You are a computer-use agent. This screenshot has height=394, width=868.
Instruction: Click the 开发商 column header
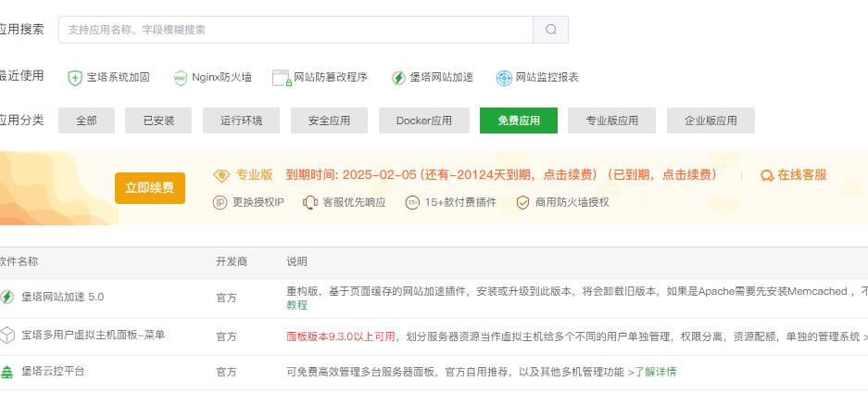232,261
